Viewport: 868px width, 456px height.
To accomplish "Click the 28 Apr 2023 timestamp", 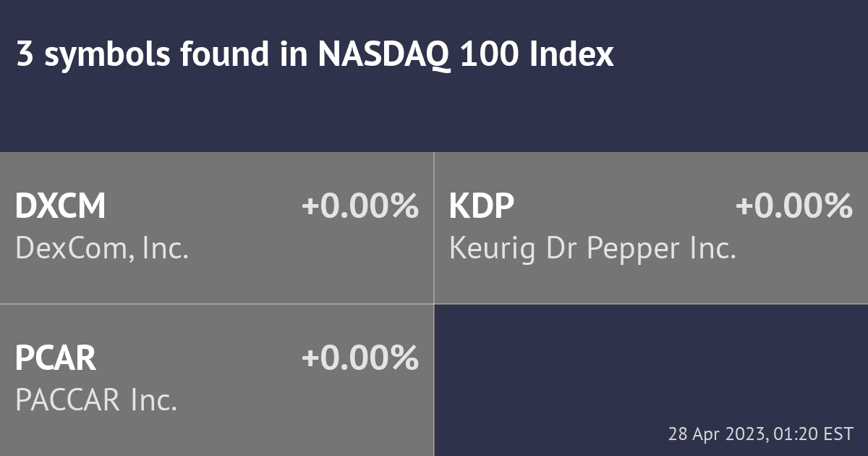I will pyautogui.click(x=717, y=434).
